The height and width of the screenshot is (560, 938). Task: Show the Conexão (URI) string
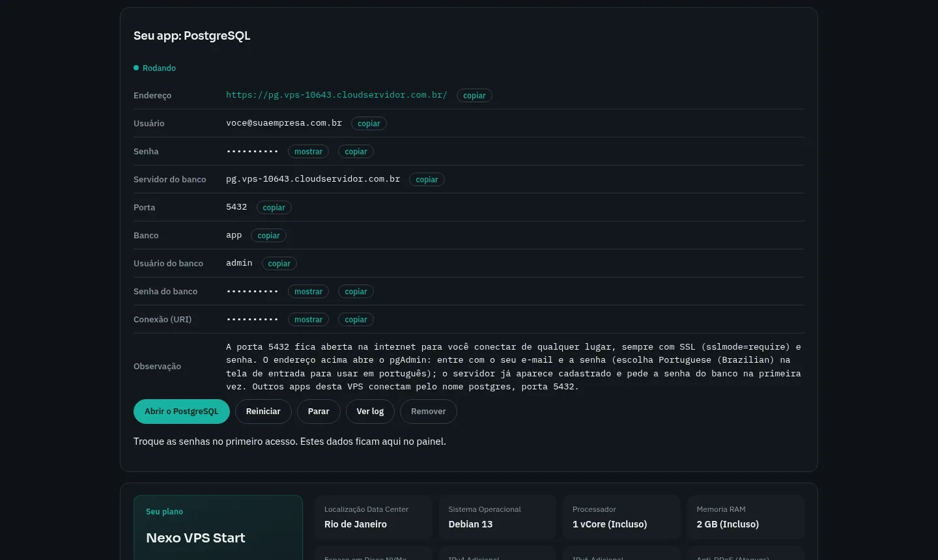click(308, 320)
